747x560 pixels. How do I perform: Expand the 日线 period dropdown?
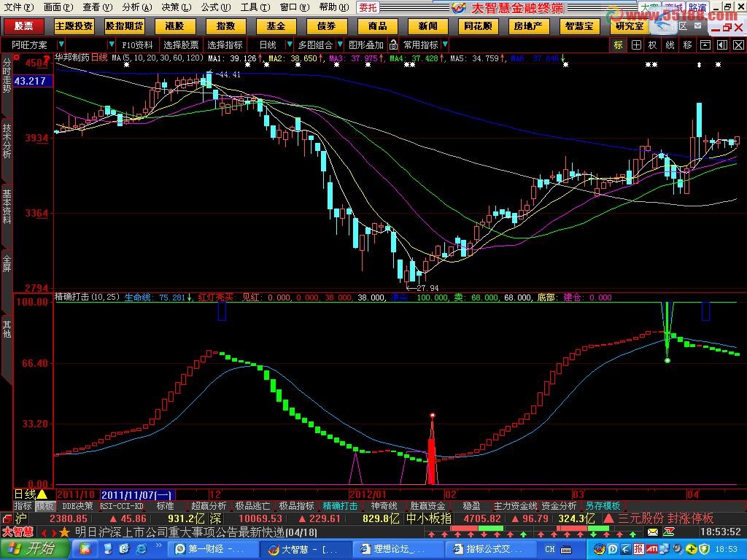point(289,44)
